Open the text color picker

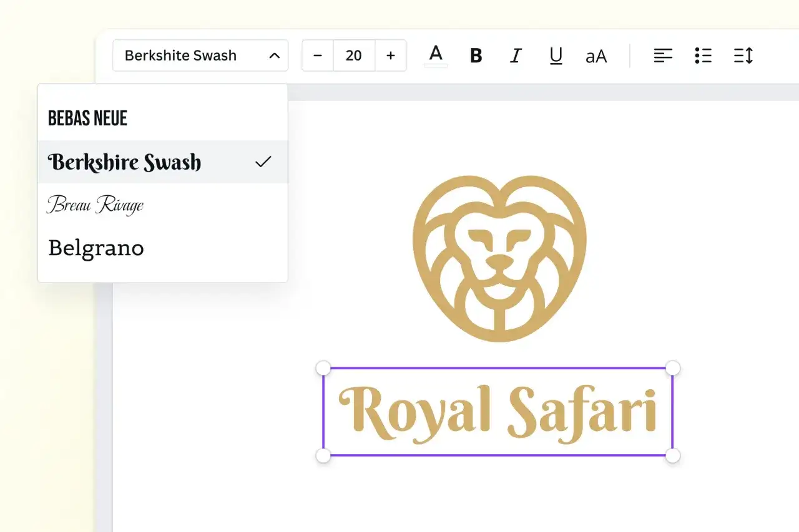pos(436,55)
